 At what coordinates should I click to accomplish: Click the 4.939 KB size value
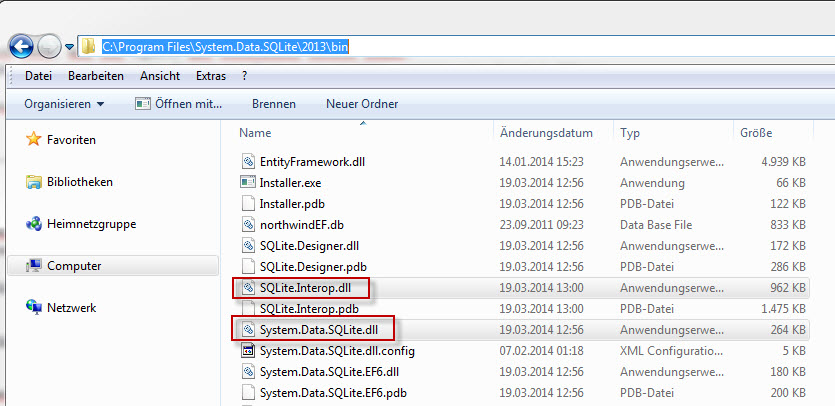click(x=783, y=161)
